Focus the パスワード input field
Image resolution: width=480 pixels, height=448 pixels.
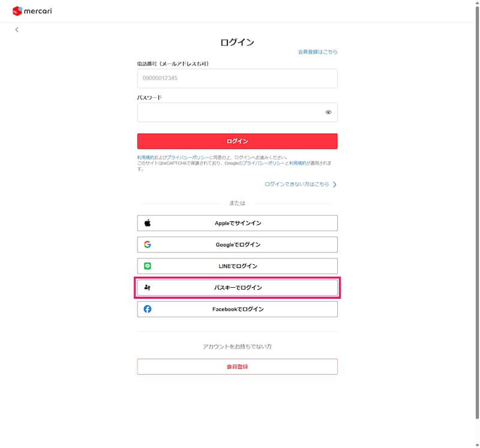coord(237,112)
